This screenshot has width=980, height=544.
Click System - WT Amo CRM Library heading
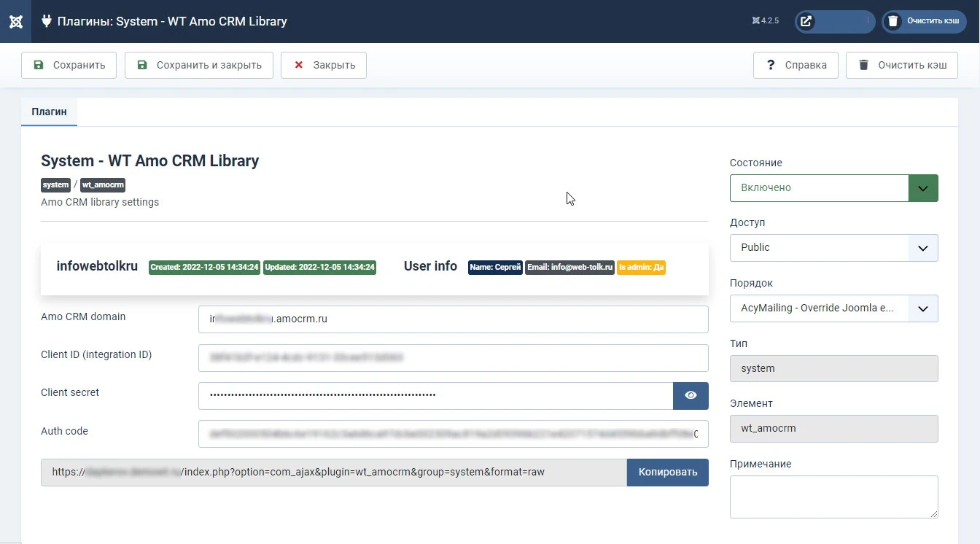pyautogui.click(x=149, y=160)
